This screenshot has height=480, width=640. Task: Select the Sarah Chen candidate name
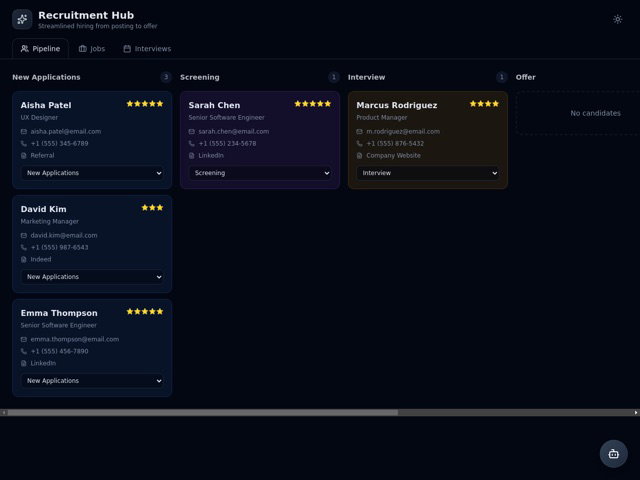click(214, 105)
